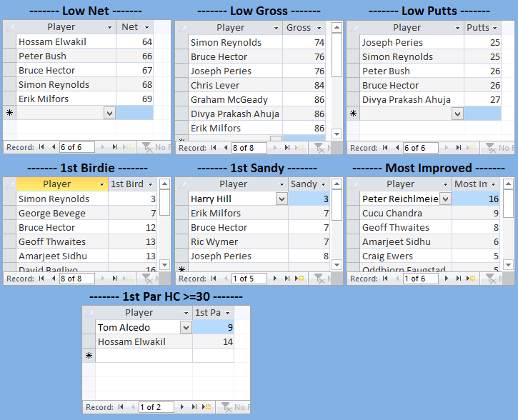Select all rows in the Low Gross datasheet
518x420 pixels.
tap(181, 28)
